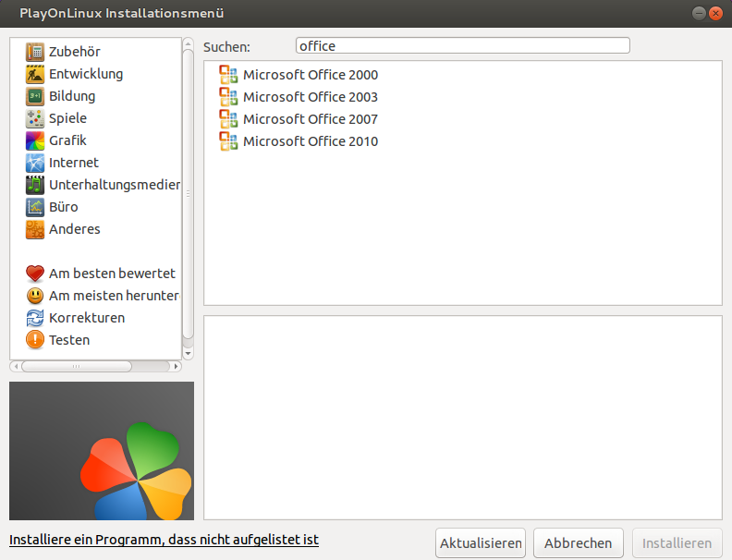Screen dimensions: 732x560
Task: Click the Grafik color wheel icon
Action: 35,140
